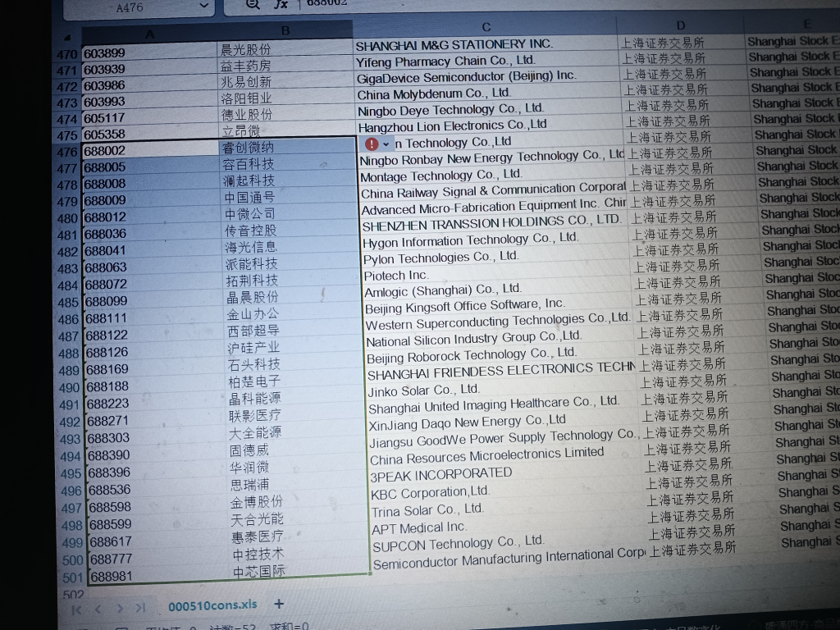
Task: Click the next sheet arrow
Action: tap(120, 609)
